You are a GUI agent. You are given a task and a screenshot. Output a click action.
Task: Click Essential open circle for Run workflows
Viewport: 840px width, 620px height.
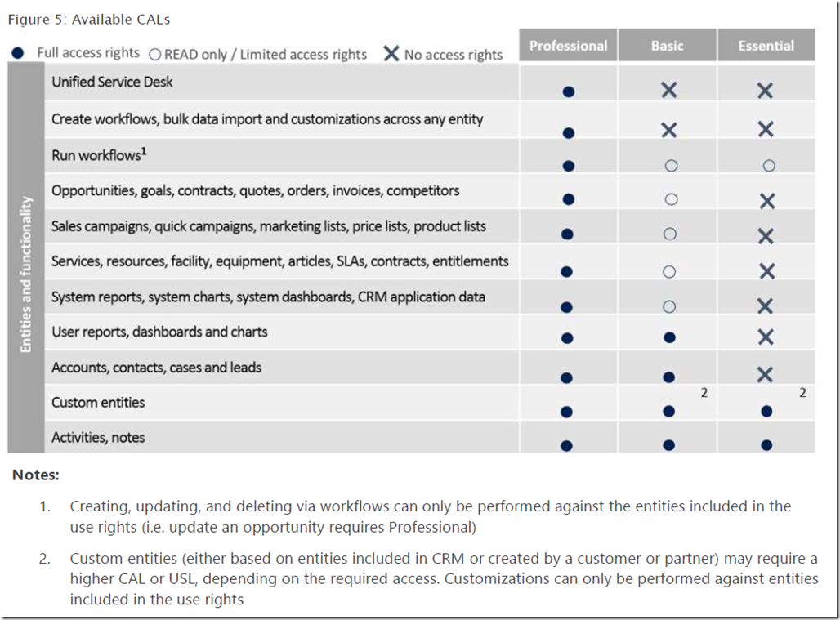click(x=768, y=165)
